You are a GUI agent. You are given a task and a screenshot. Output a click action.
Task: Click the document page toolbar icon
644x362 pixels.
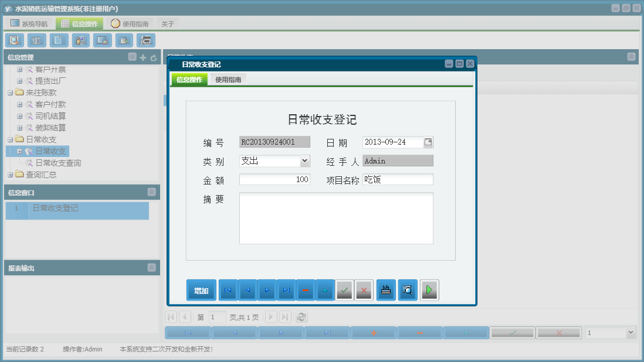click(58, 40)
